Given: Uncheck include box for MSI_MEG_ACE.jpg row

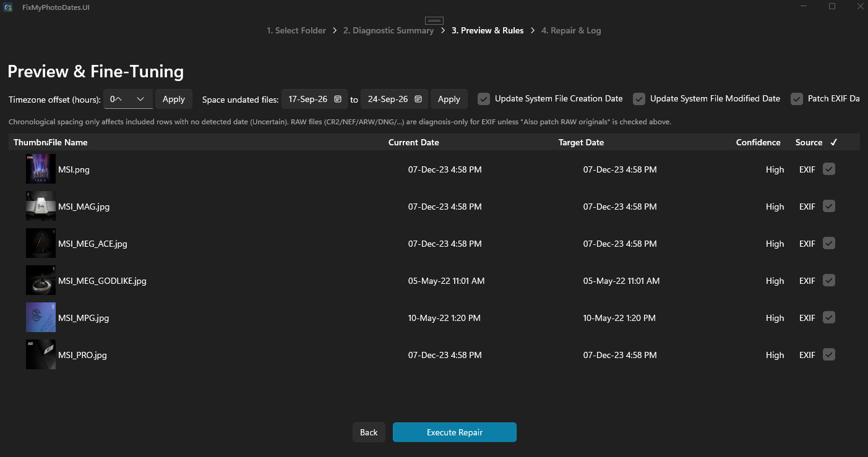Looking at the screenshot, I should pos(829,243).
